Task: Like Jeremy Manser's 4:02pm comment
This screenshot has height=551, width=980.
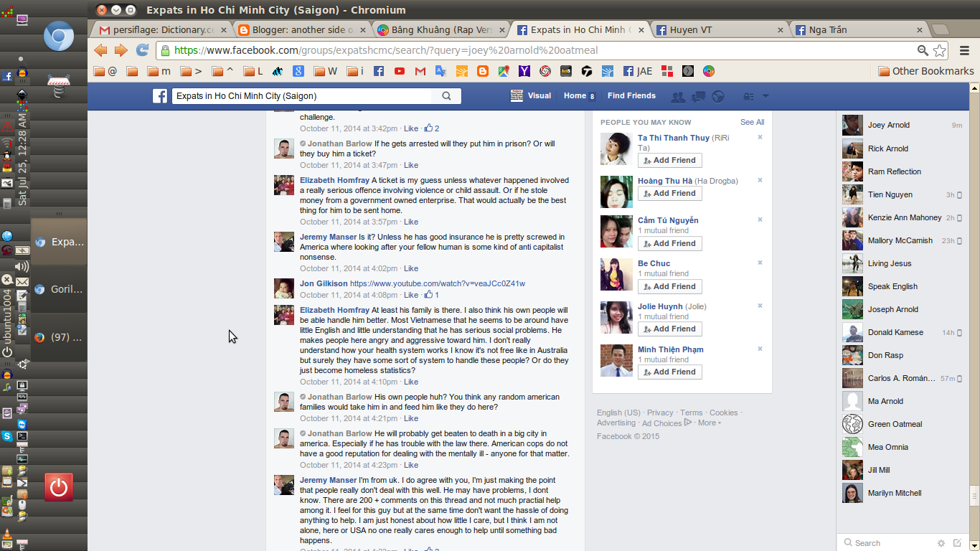Action: 410,268
